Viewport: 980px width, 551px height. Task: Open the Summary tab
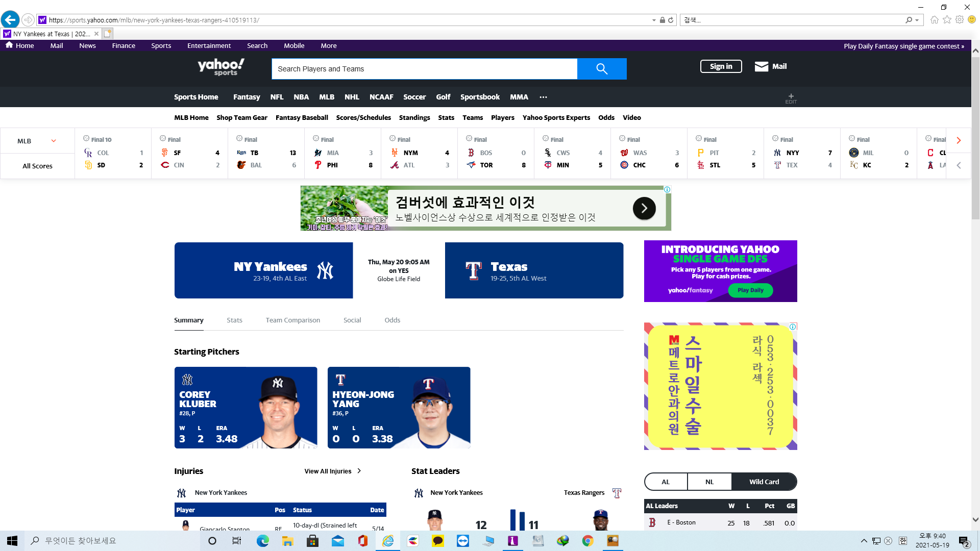pyautogui.click(x=189, y=320)
